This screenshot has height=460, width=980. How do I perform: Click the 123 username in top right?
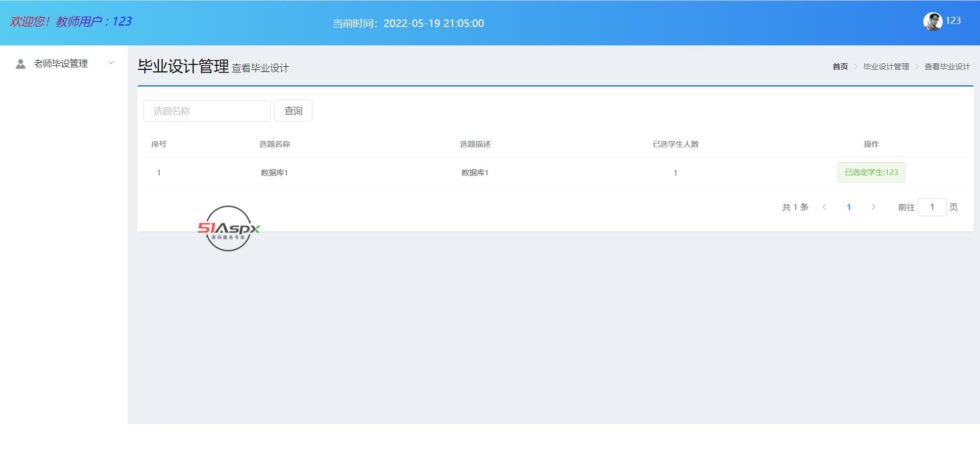click(953, 21)
